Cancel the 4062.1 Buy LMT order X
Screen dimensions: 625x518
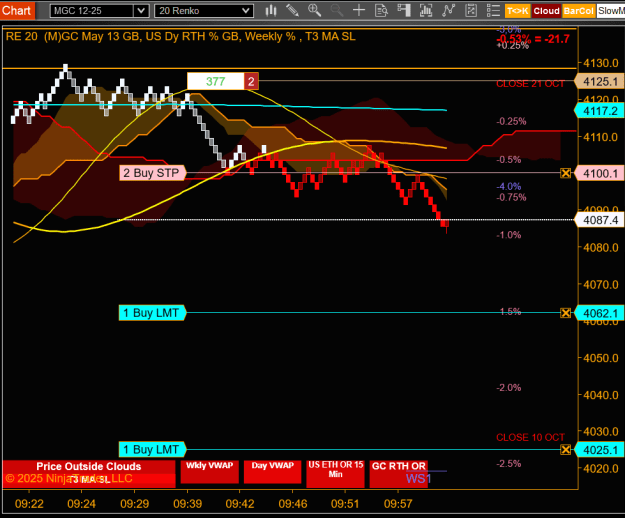tap(565, 313)
